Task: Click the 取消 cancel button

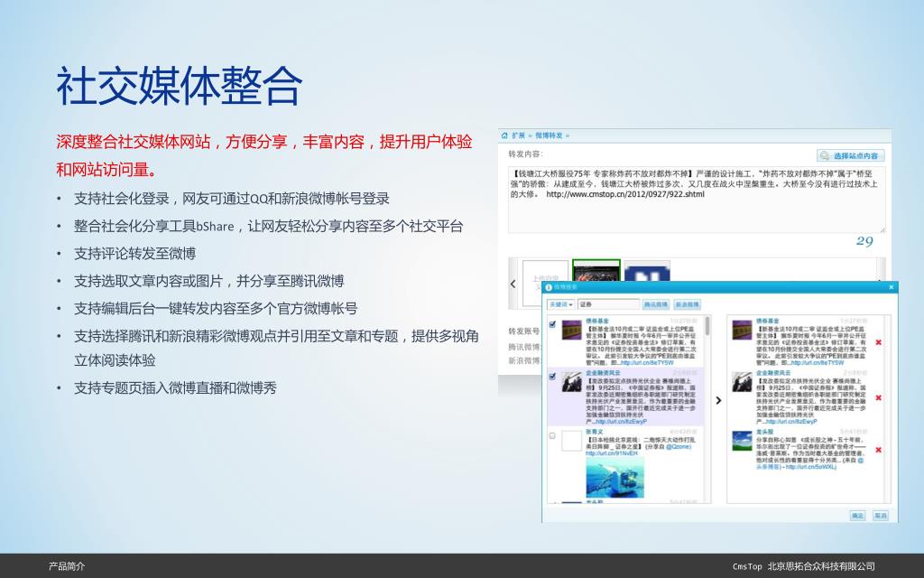Action: point(880,516)
